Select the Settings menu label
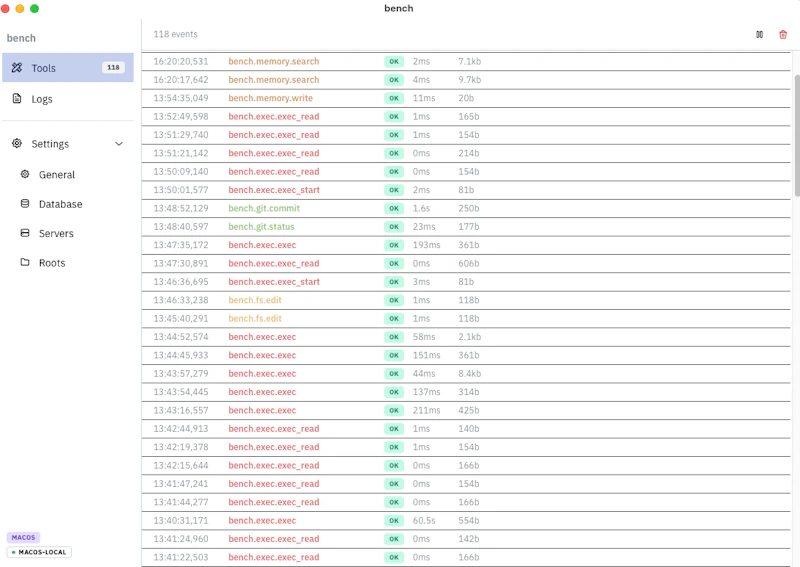Screen dimensions: 800x567 click(x=50, y=144)
